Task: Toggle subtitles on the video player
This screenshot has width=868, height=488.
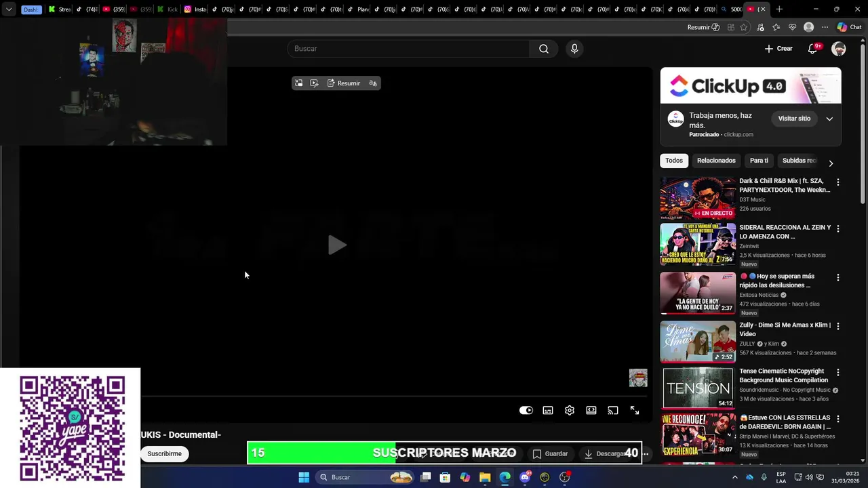Action: 548,410
